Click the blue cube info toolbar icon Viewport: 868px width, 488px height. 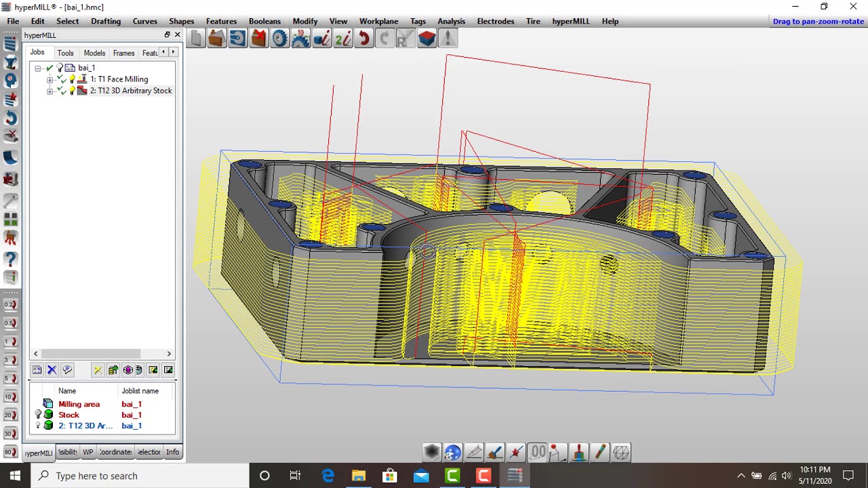click(321, 39)
